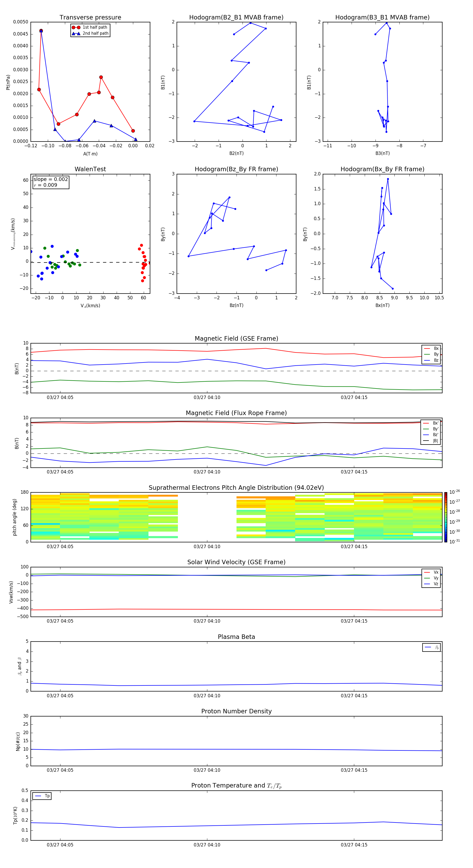Click the highest peak marker in Transverse pressure
This screenshot has width=473, height=868.
(41, 31)
